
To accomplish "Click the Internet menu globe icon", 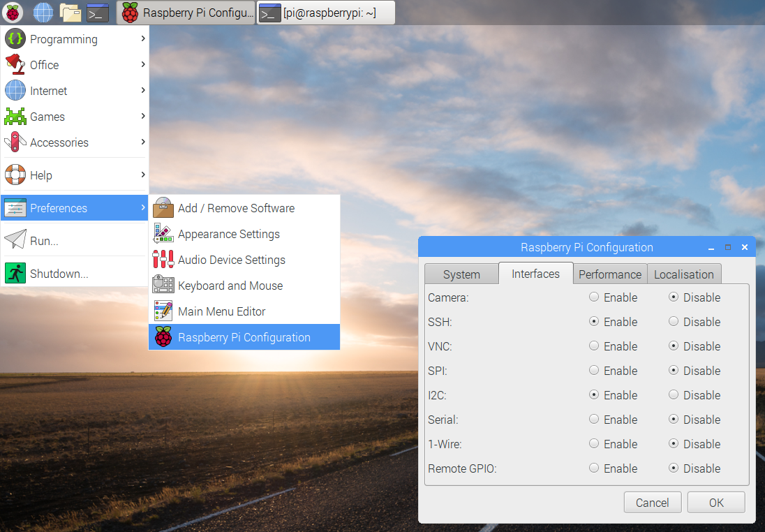I will click(x=15, y=90).
